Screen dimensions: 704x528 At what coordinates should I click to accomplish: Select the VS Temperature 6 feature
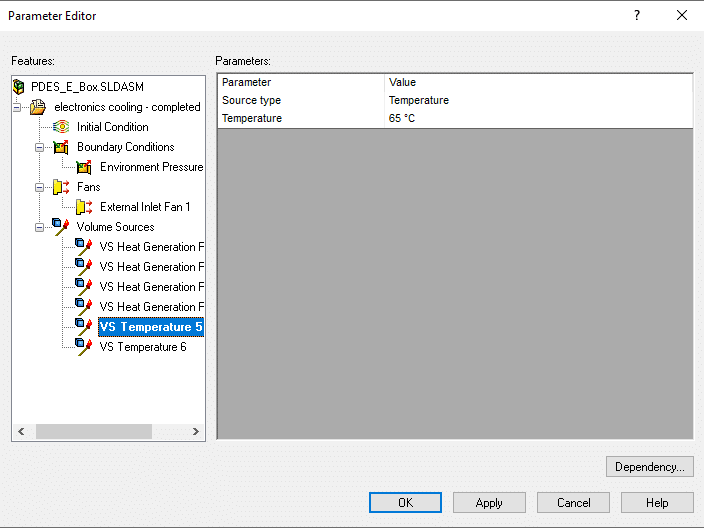143,347
